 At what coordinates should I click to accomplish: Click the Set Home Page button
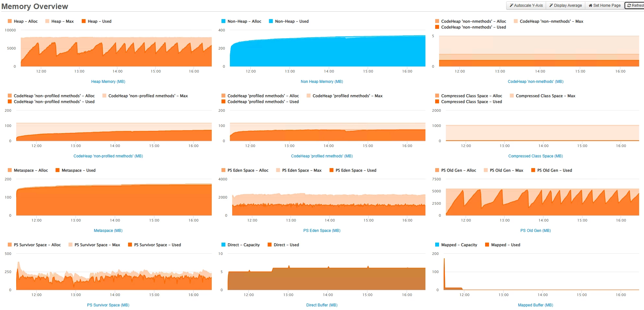(x=605, y=6)
